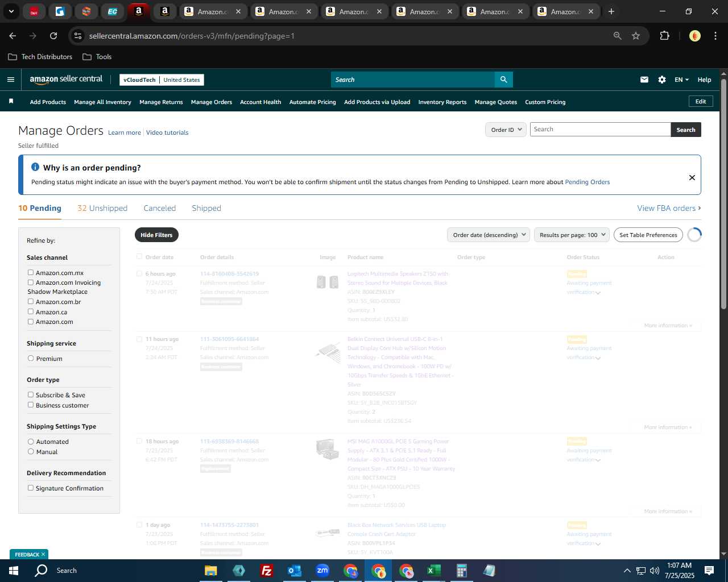Viewport: 728px width, 582px height.
Task: Click the browser Back arrow
Action: pyautogui.click(x=13, y=36)
